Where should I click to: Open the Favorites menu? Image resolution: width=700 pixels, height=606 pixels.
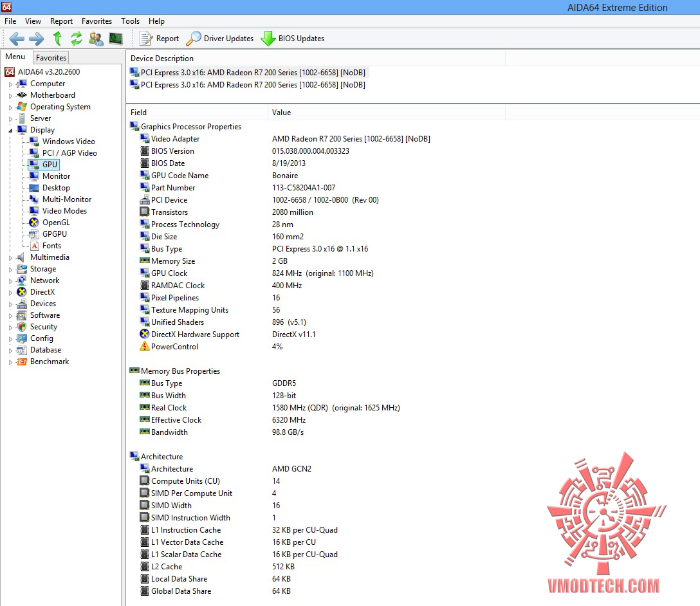pos(97,21)
